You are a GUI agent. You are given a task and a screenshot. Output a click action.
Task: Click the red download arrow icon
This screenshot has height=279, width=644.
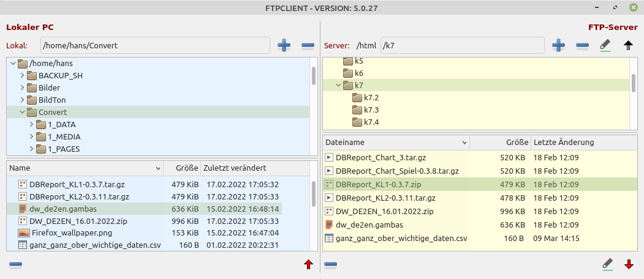[629, 264]
